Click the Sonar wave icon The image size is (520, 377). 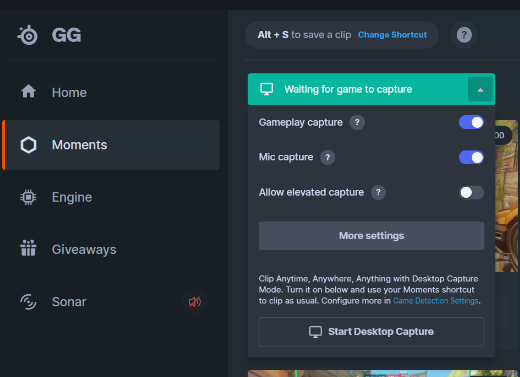point(28,302)
